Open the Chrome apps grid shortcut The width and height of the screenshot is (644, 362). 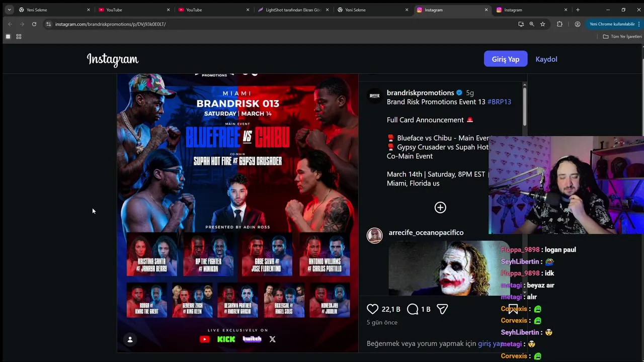tap(19, 37)
